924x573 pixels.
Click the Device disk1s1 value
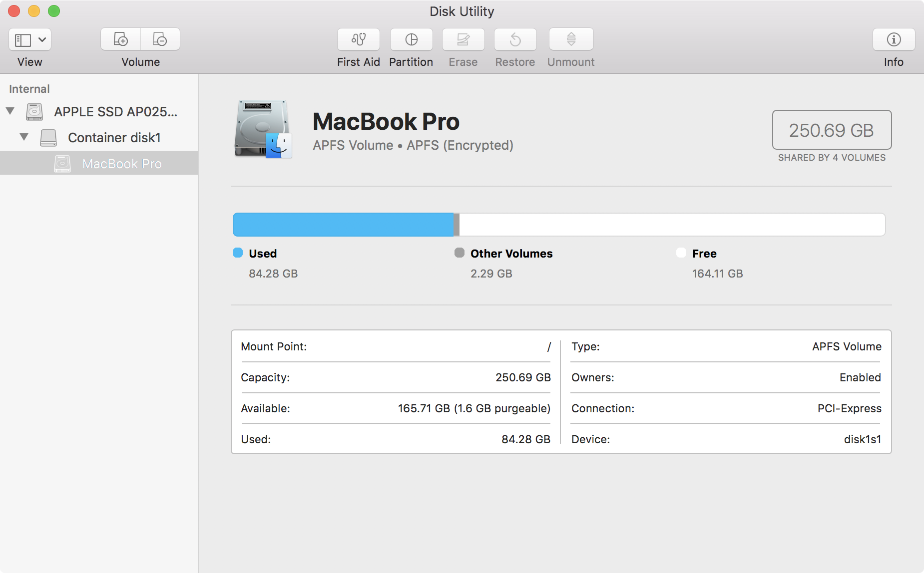(863, 439)
